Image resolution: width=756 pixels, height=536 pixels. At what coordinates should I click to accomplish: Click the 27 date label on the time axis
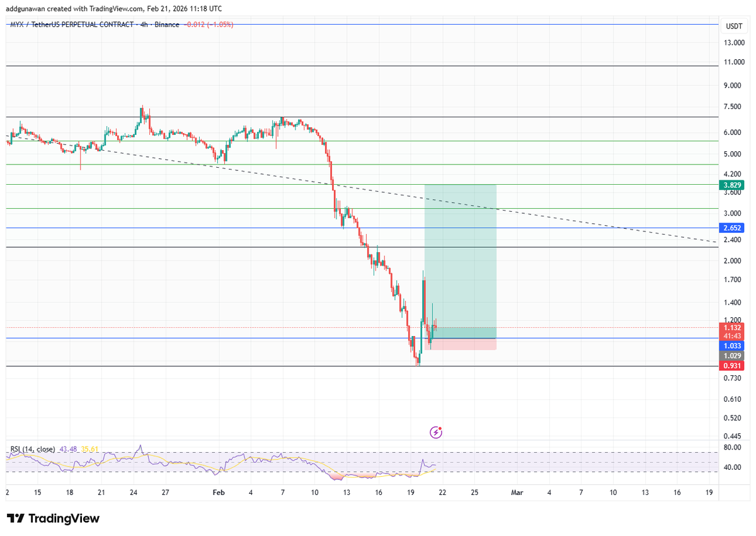coord(164,492)
